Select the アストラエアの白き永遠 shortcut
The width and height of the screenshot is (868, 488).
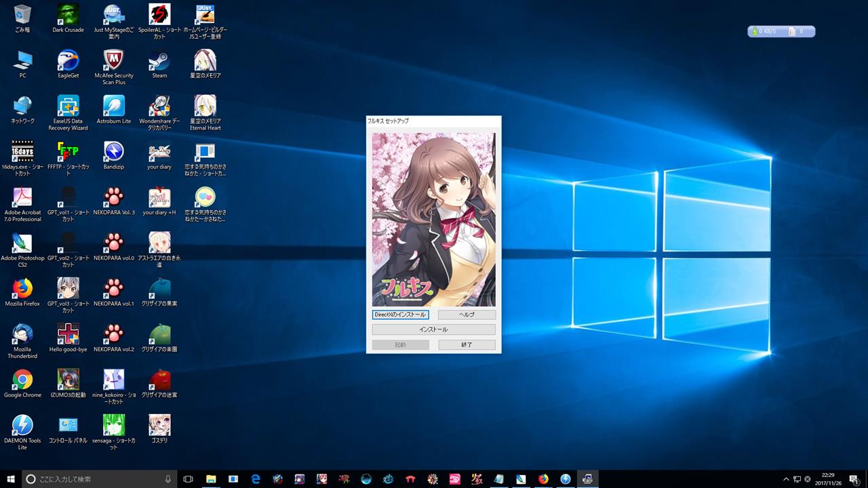click(x=159, y=250)
